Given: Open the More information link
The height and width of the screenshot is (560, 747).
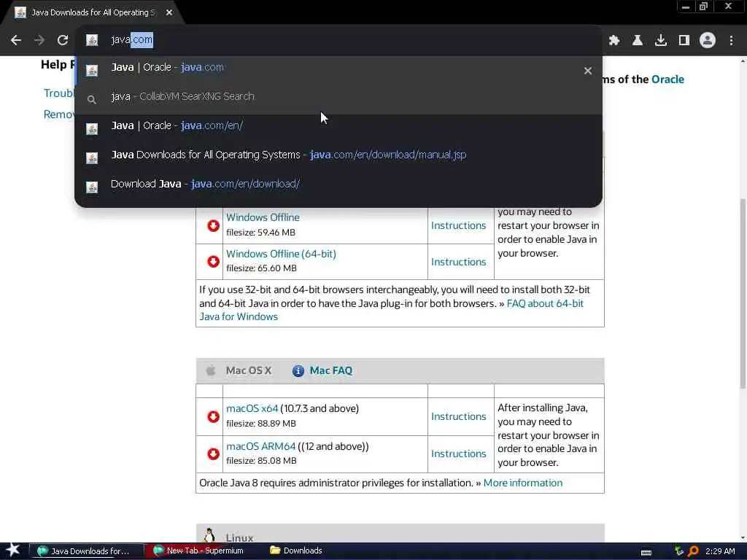Looking at the screenshot, I should click(x=522, y=483).
